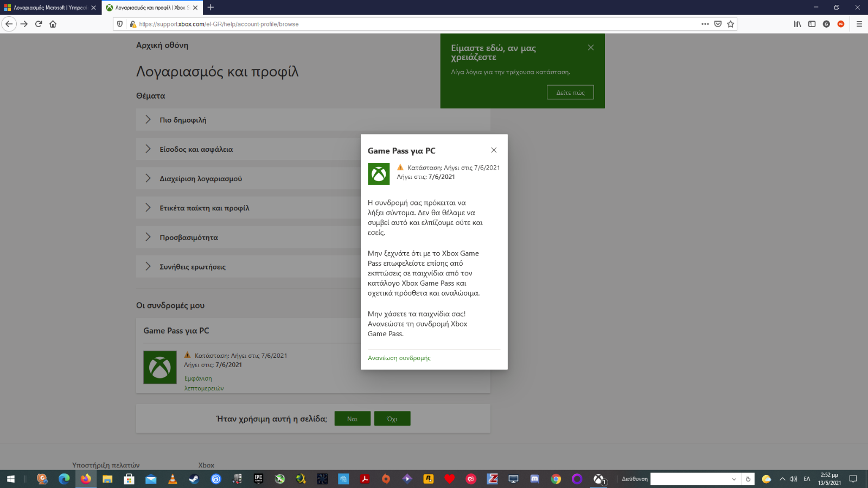Launch Microsoft Edge from taskbar

64,479
